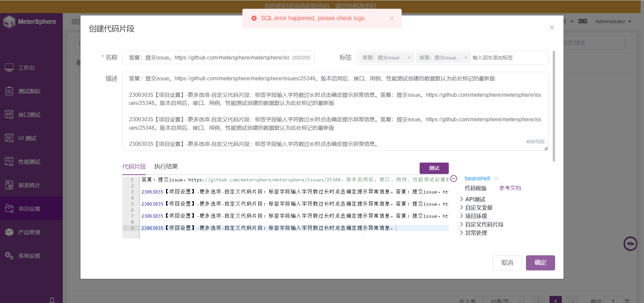Screen dimensions: 644x303
Task: Click code editor line 9
Action: click(x=294, y=228)
